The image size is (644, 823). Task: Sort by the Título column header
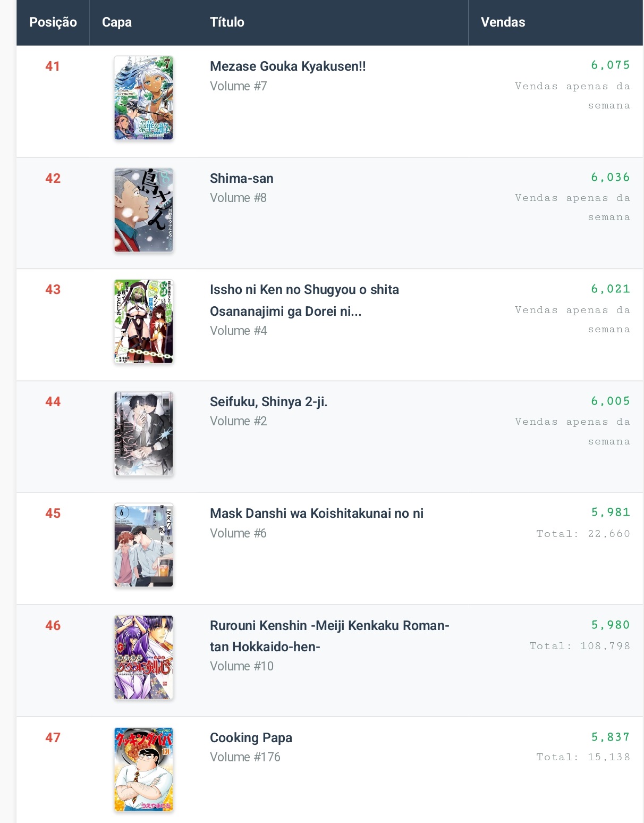coord(227,22)
